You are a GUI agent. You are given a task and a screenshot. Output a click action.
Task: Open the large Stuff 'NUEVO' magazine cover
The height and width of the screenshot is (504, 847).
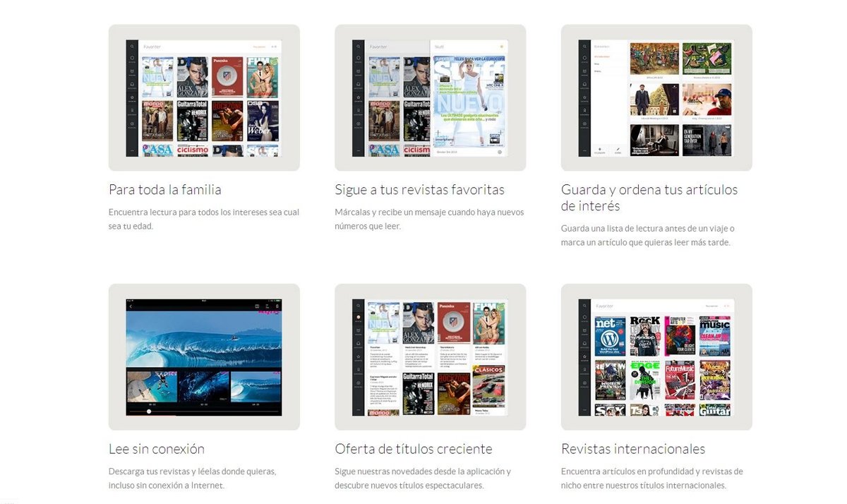coord(469,102)
